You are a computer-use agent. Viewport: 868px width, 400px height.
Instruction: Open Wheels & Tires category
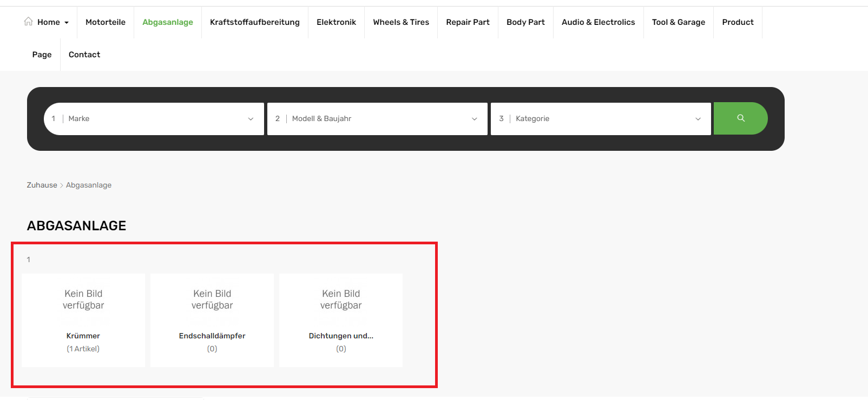point(401,22)
